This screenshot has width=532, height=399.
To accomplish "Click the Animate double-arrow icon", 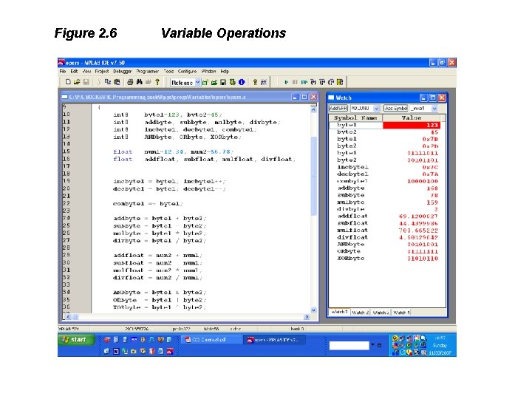I will pos(304,82).
